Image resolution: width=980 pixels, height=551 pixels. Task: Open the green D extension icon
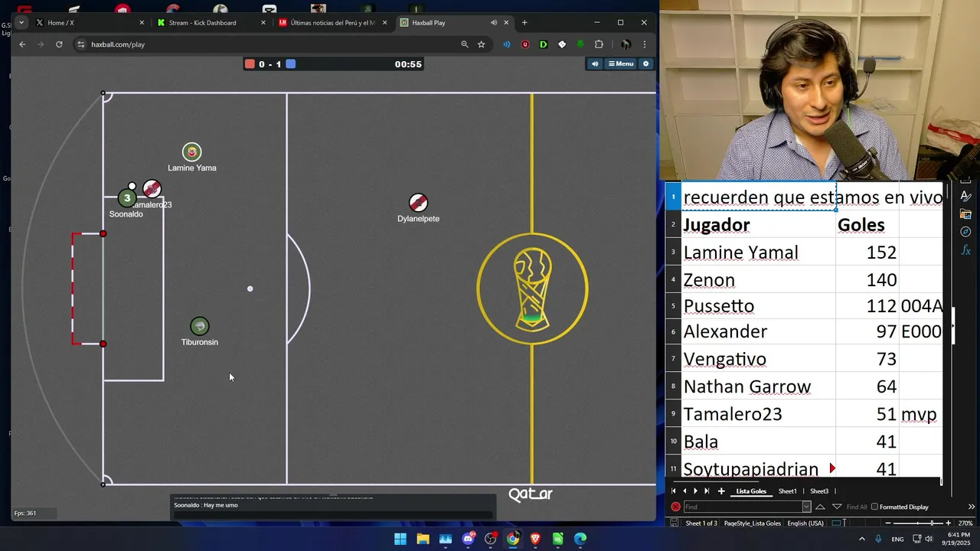pos(543,44)
